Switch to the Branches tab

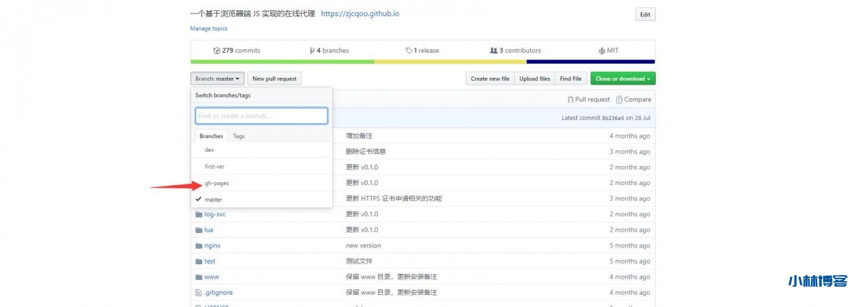(211, 136)
